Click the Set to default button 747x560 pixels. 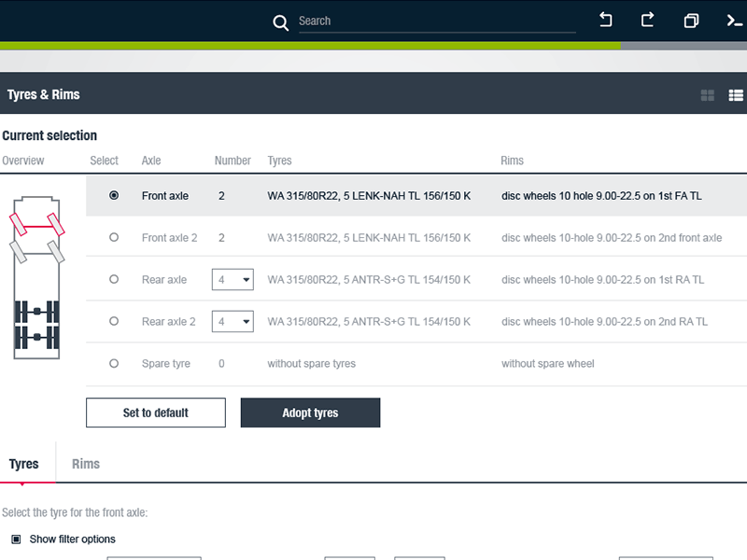tap(156, 413)
